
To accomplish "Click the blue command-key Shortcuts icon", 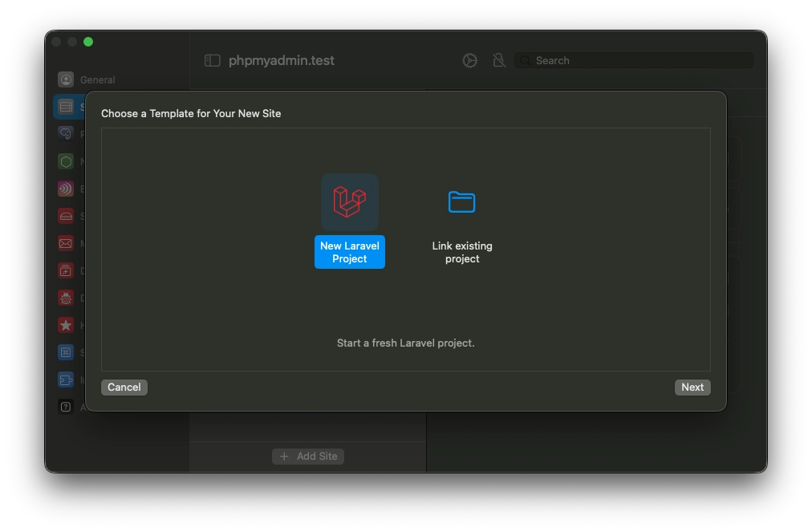I will coord(66,352).
